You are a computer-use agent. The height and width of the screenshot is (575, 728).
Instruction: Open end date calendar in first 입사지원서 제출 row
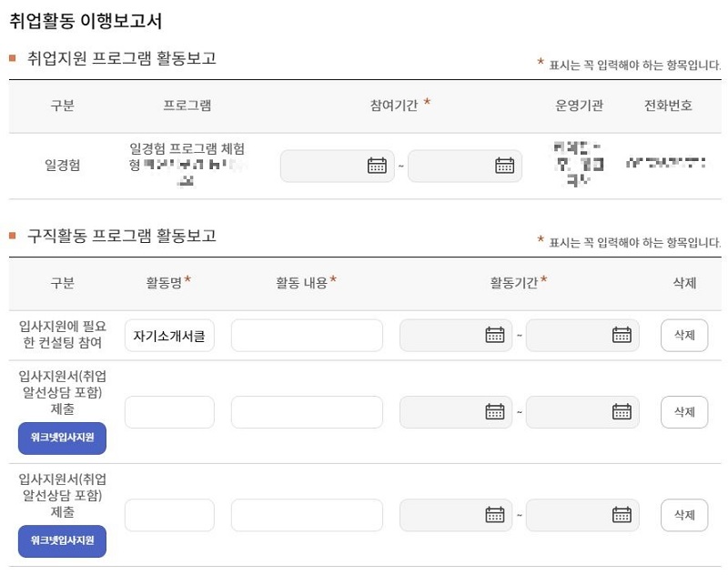pos(622,411)
